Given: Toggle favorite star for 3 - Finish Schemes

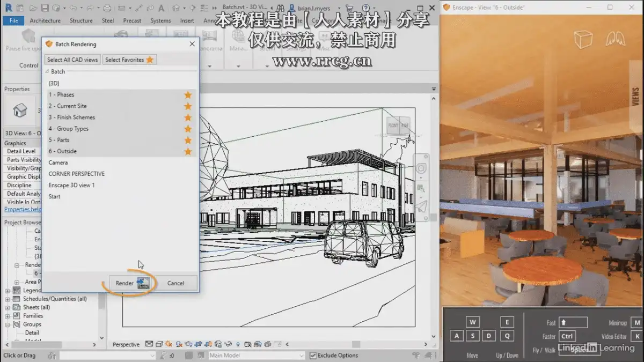Looking at the screenshot, I should [188, 117].
